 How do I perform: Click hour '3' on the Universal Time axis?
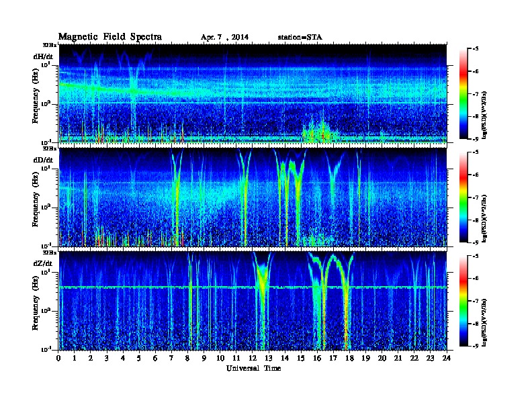[x=107, y=358]
